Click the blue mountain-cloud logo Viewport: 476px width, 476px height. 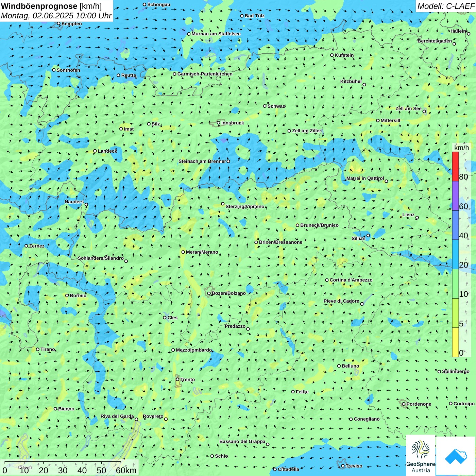click(x=456, y=456)
